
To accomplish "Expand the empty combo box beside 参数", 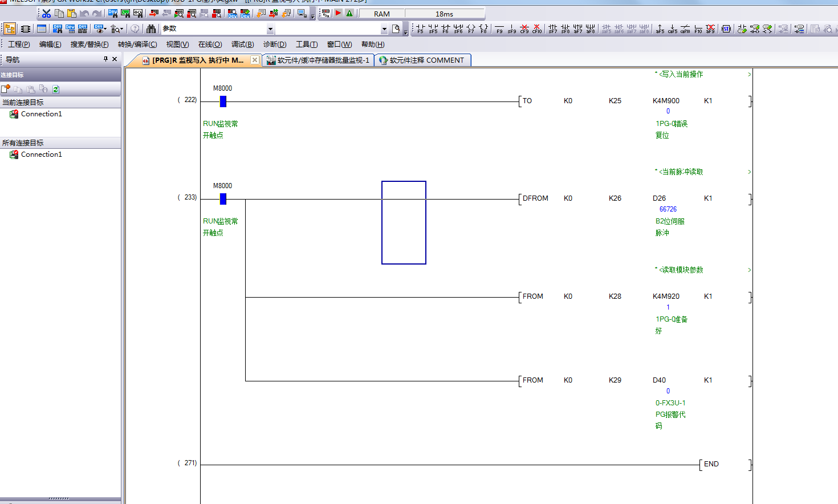I will point(384,29).
